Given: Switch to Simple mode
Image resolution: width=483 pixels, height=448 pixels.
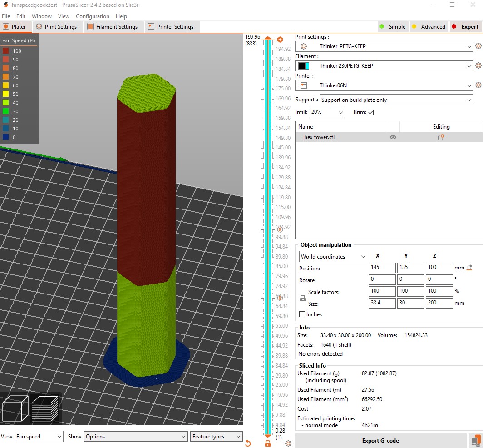Looking at the screenshot, I should [393, 26].
